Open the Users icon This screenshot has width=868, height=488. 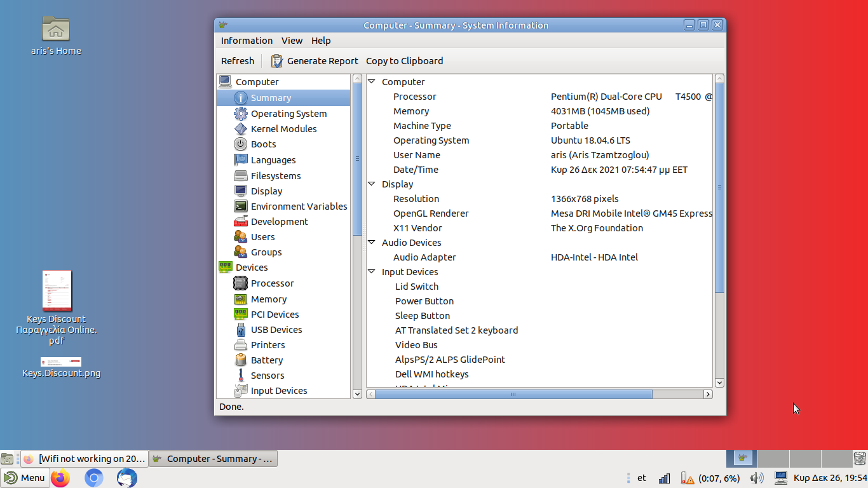tap(241, 237)
